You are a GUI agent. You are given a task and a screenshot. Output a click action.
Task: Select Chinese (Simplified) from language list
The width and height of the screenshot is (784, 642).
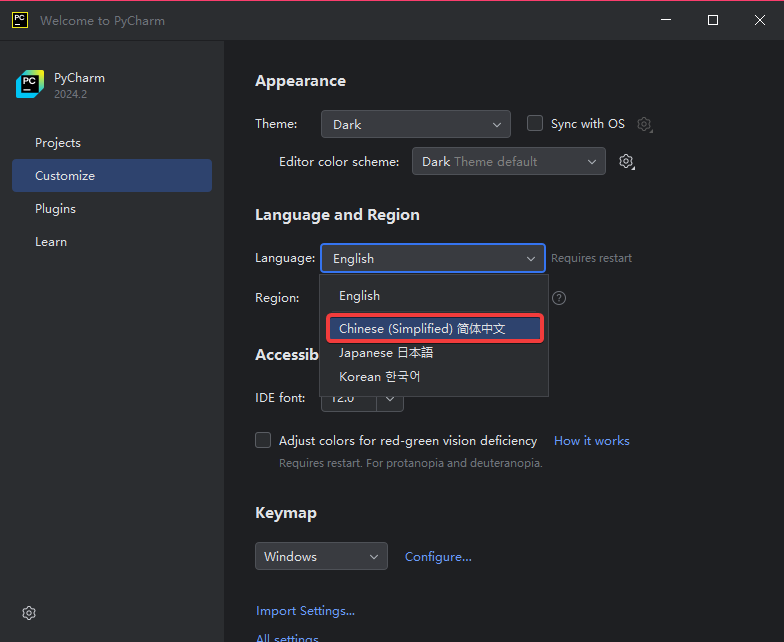tap(433, 329)
